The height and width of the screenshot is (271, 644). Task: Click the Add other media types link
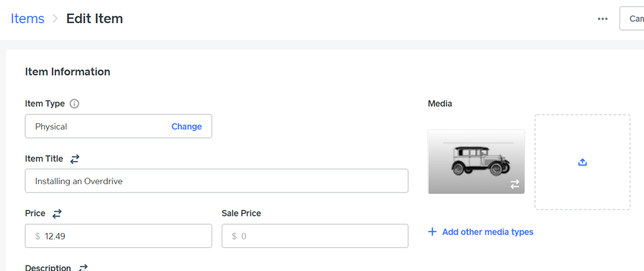coord(487,232)
